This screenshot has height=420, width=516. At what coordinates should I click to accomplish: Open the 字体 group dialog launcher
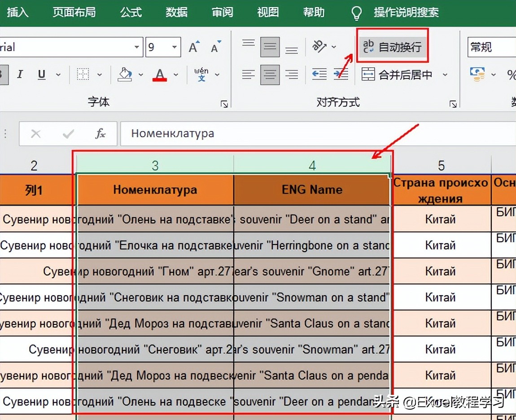pyautogui.click(x=224, y=105)
